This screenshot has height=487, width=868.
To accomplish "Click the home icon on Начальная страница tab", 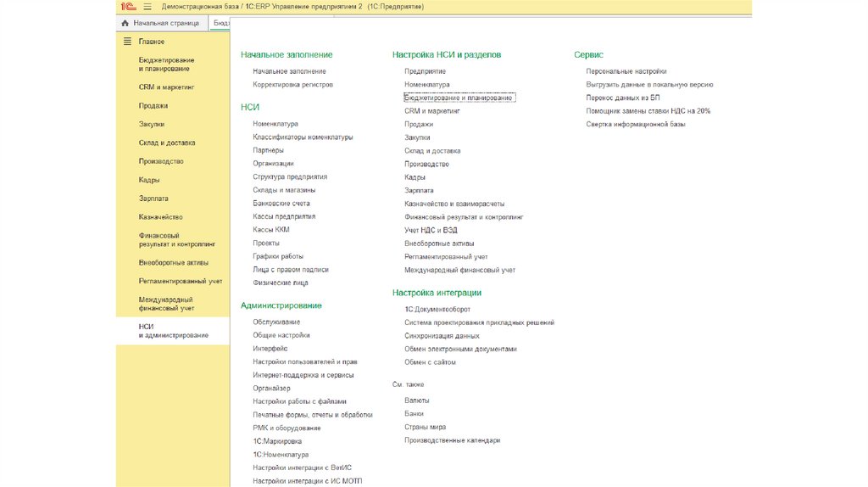I will pyautogui.click(x=125, y=23).
